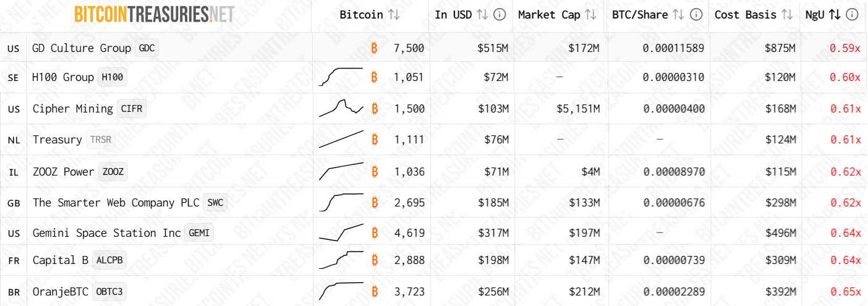Screen dimensions: 868x306
Task: View H100 Group holdings sparkline chart
Action: 341,77
